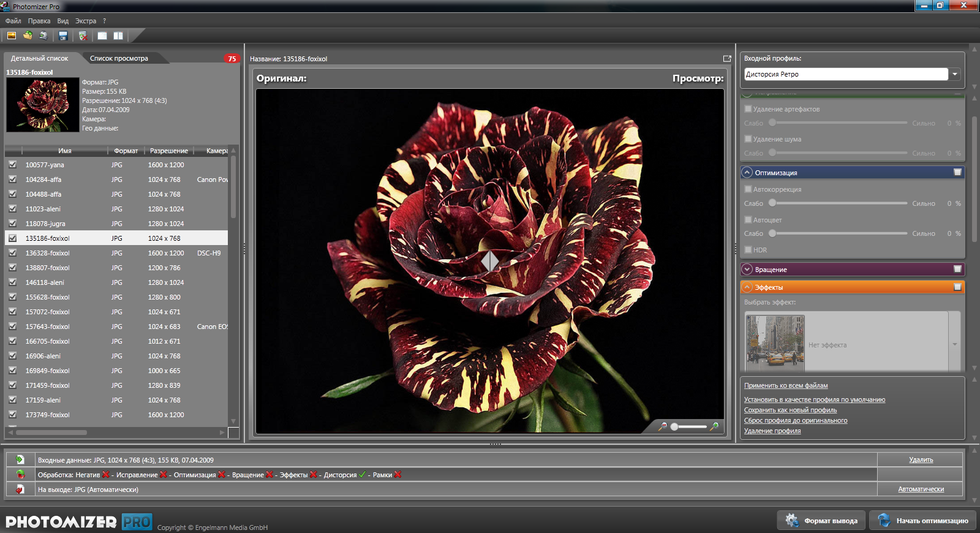Click the zoom out magnifier icon

tap(662, 426)
